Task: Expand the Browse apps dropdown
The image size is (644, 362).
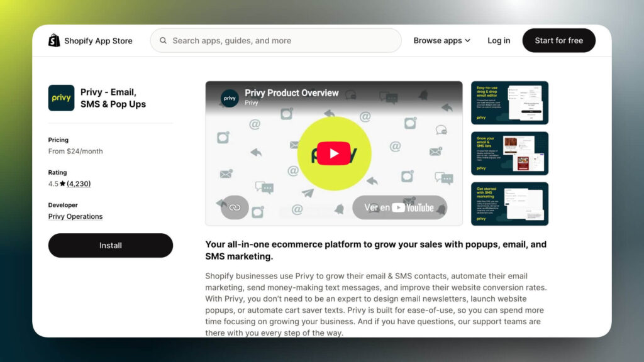Action: click(x=442, y=40)
